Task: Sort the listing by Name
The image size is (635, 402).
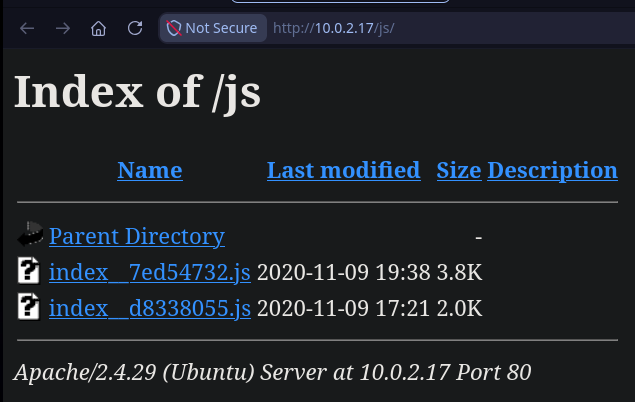Action: (x=150, y=170)
